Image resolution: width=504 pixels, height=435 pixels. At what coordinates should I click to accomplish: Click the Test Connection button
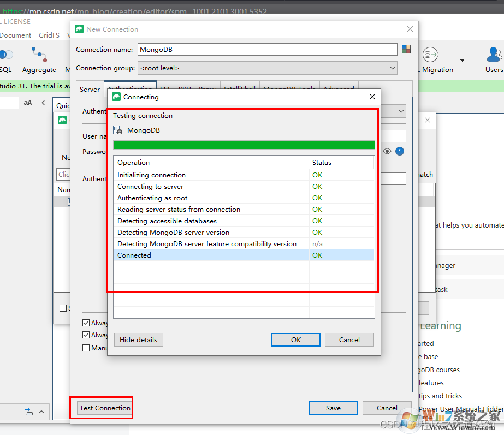[105, 408]
